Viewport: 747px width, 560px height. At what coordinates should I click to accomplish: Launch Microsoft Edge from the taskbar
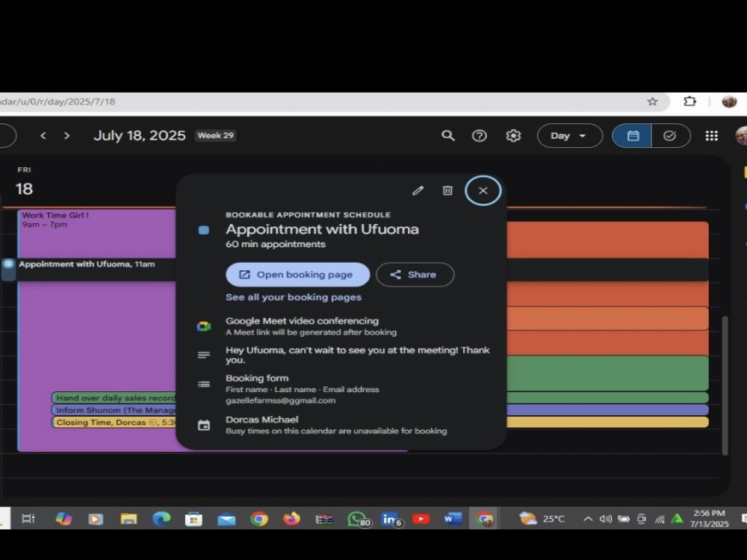(161, 519)
